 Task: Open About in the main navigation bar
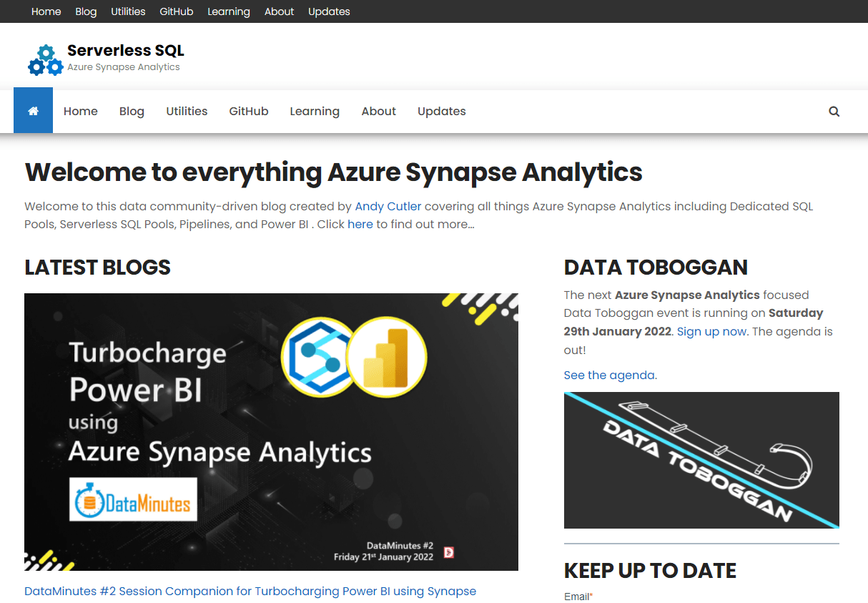click(x=378, y=112)
